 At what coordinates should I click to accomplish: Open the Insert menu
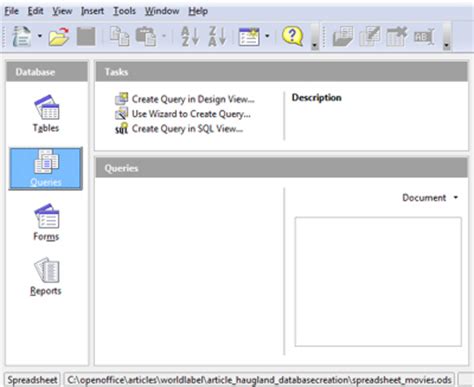click(92, 11)
